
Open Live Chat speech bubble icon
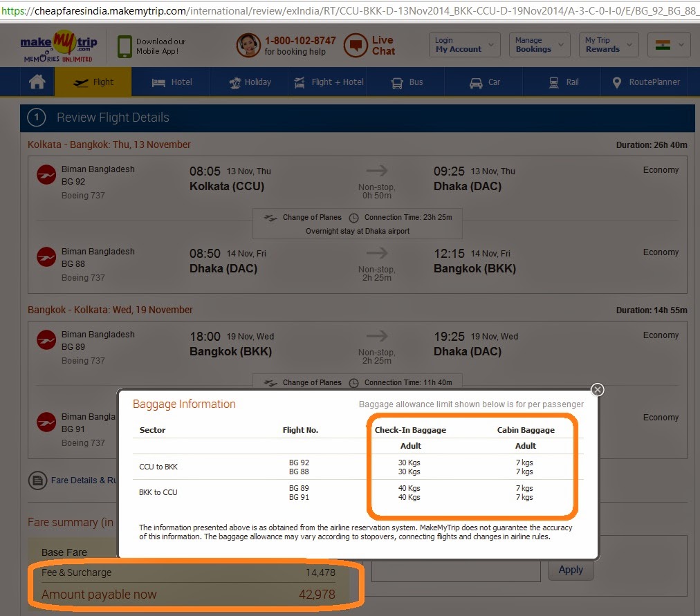pos(356,46)
